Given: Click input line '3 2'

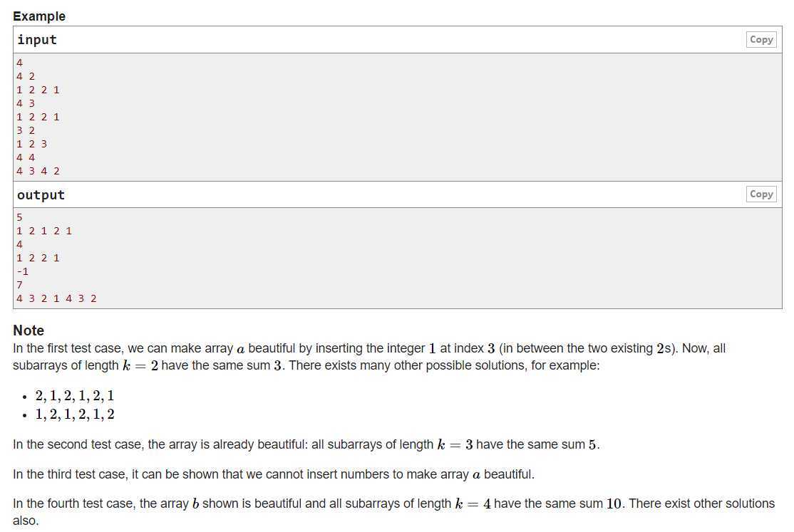Looking at the screenshot, I should (x=26, y=130).
